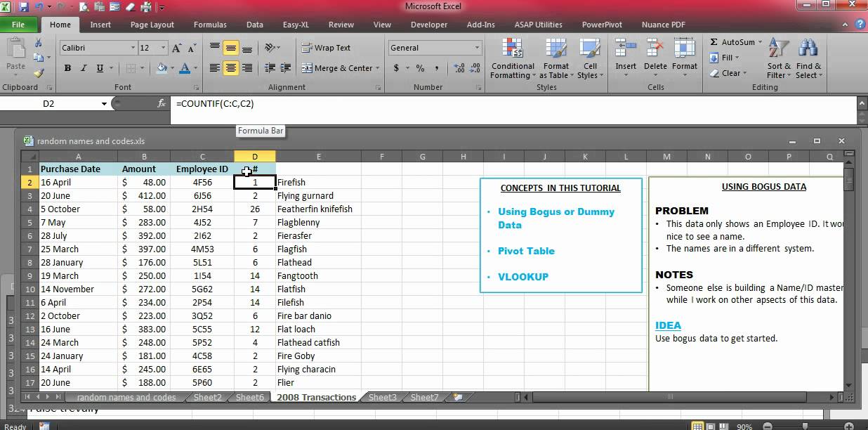Toggle bold formatting
868x430 pixels.
(x=67, y=69)
